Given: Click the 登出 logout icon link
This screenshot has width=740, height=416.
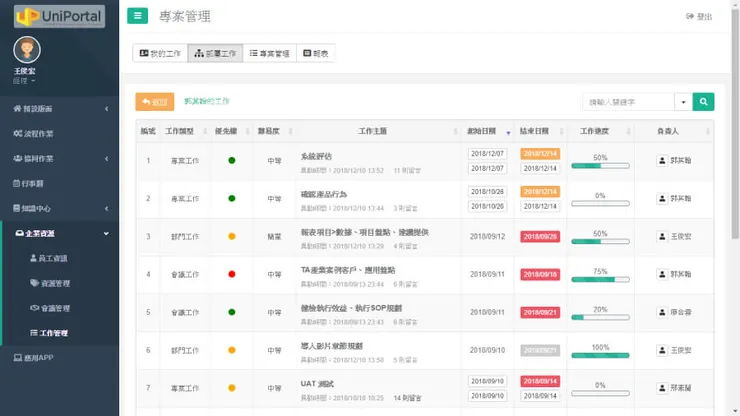Looking at the screenshot, I should pyautogui.click(x=699, y=17).
